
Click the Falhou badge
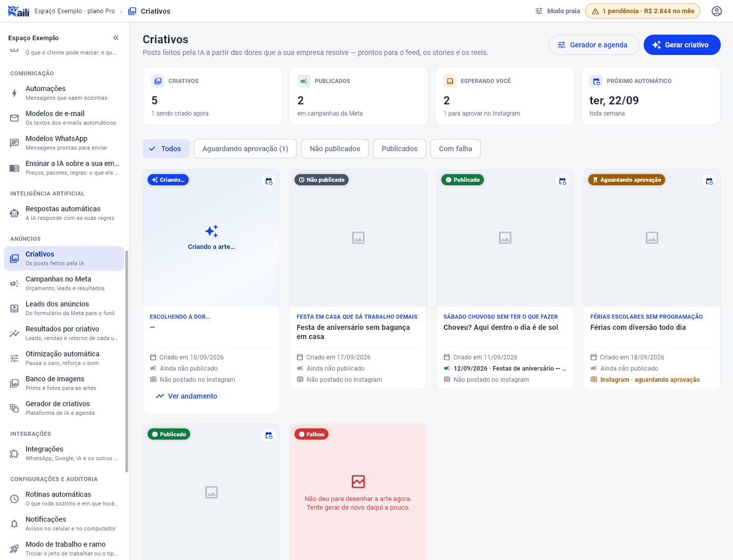click(312, 434)
